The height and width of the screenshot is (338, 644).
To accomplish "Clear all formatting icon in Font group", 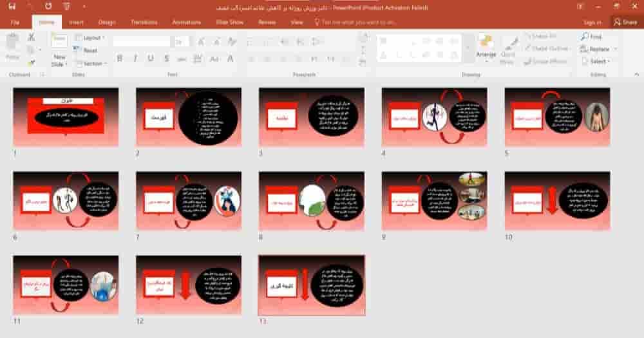I will coord(232,41).
